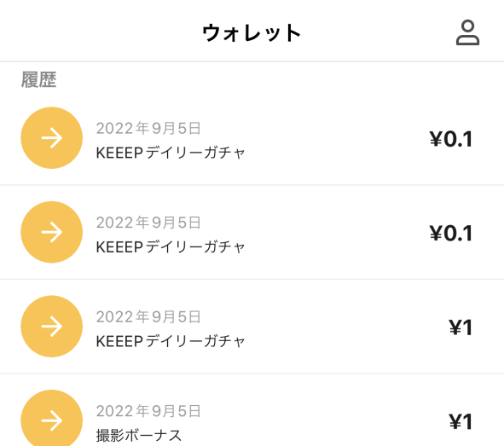504x446 pixels.
Task: Tap the arrow icon beside 撮影ボーナス
Action: (52, 418)
